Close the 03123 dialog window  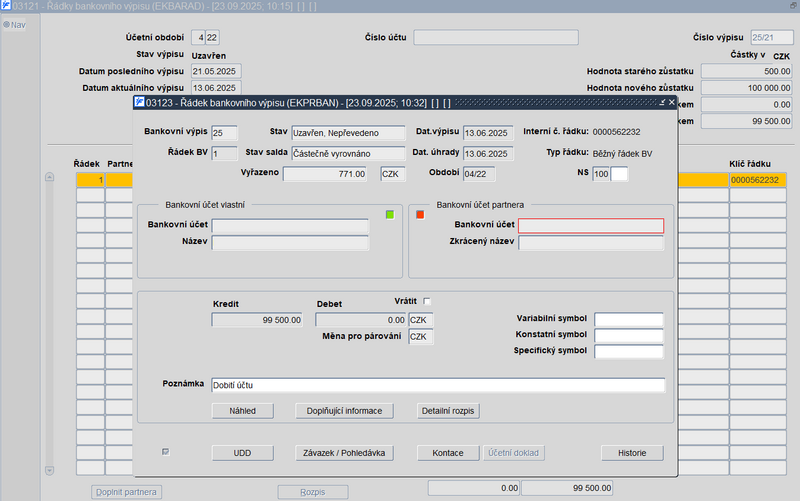(671, 102)
